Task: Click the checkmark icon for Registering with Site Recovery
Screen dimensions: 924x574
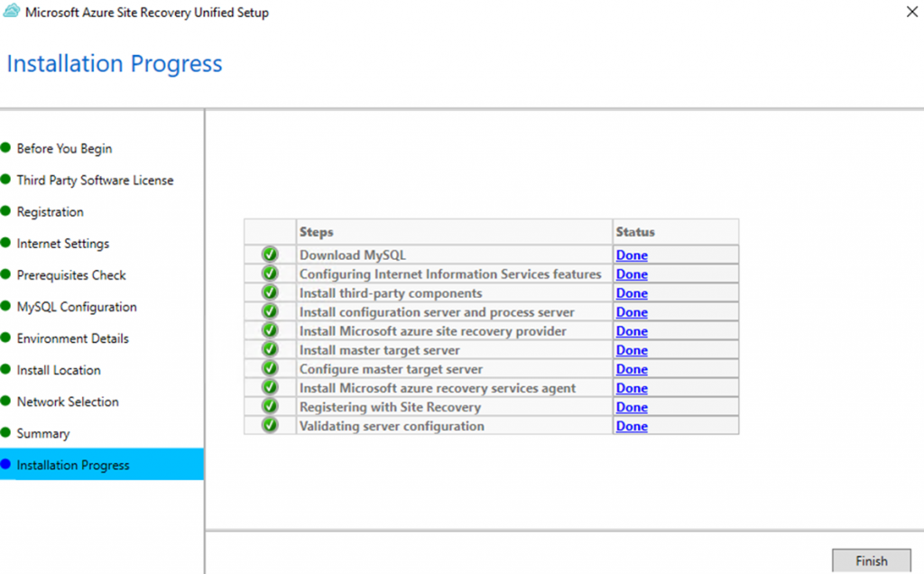Action: tap(270, 407)
